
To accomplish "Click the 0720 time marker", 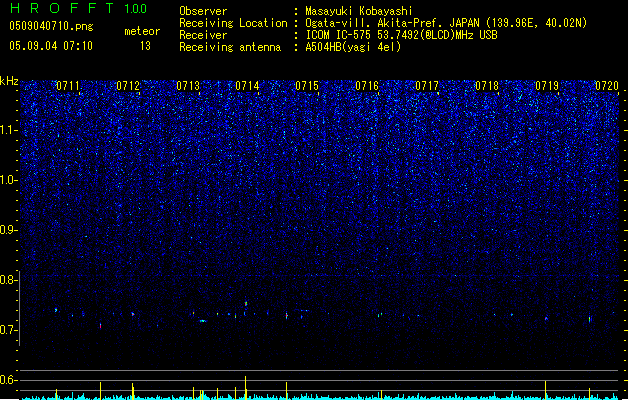I will (607, 86).
